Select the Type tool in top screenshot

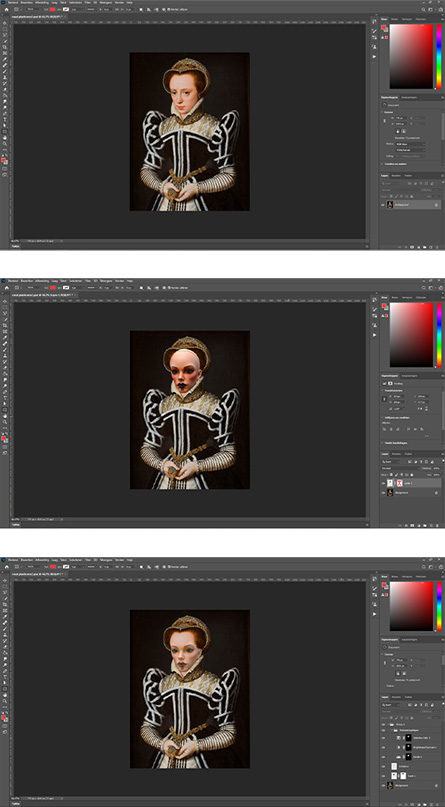pyautogui.click(x=5, y=119)
